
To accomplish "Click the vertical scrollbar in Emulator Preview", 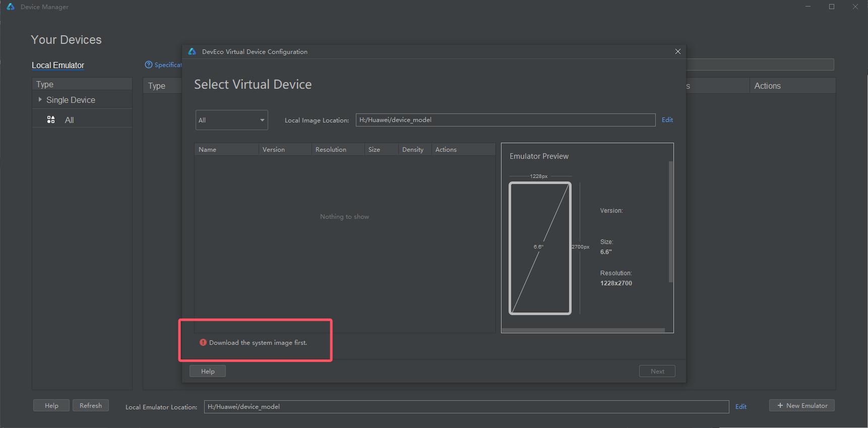I will tap(670, 222).
